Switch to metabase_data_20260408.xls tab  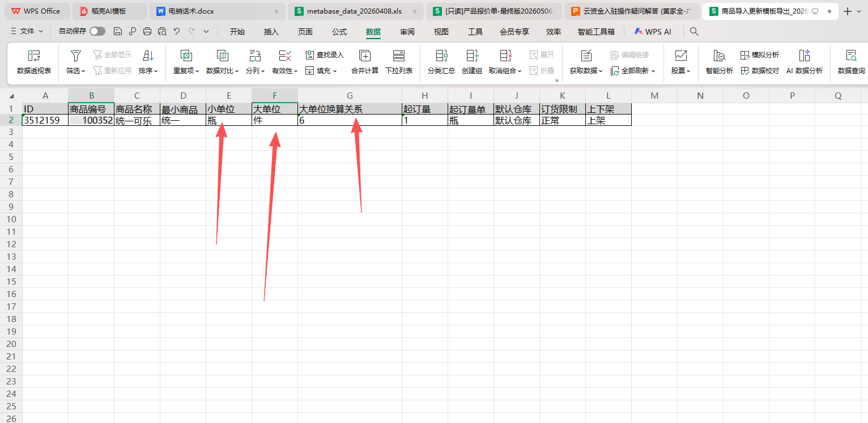(x=356, y=11)
